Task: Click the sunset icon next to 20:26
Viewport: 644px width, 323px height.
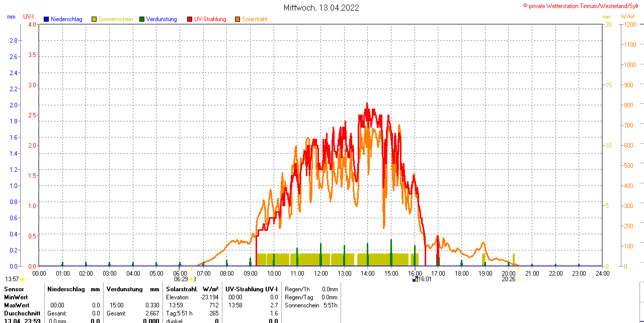Action: click(518, 279)
